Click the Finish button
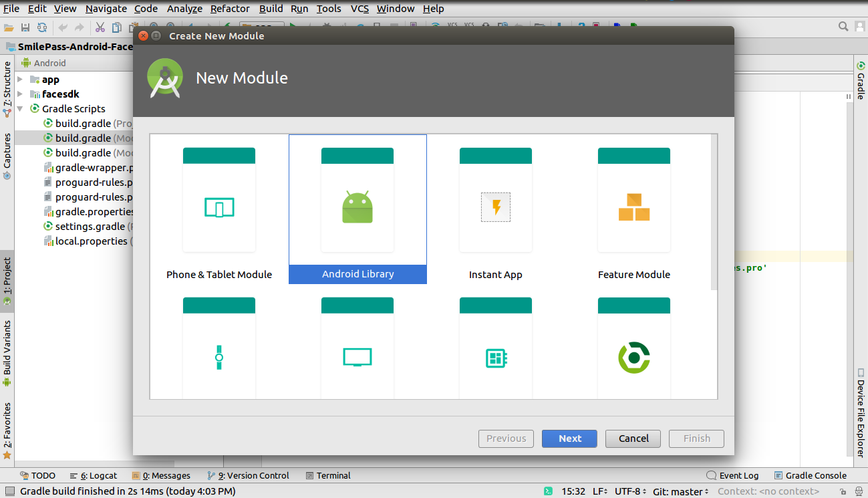The width and height of the screenshot is (868, 498). point(696,439)
